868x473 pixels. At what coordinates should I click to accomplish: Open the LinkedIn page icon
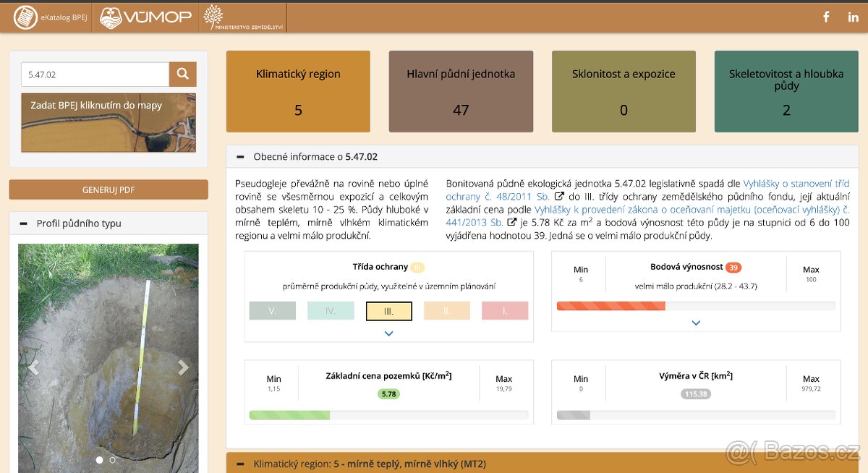(x=853, y=17)
